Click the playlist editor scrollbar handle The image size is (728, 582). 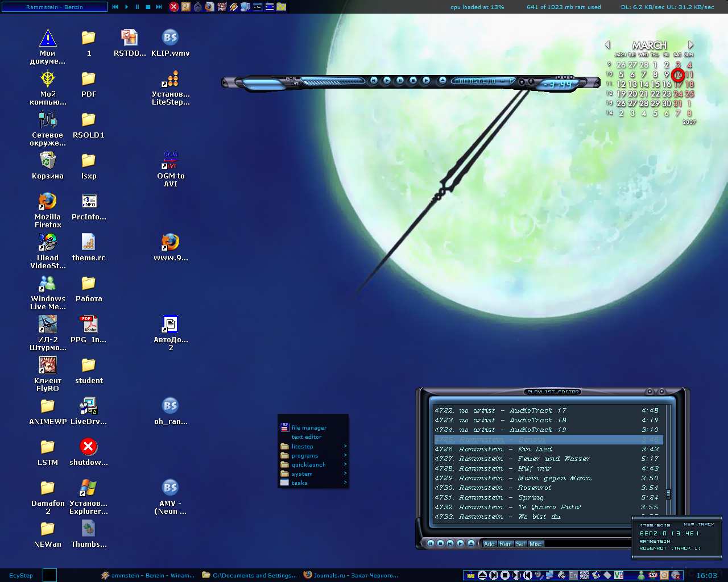pyautogui.click(x=668, y=494)
